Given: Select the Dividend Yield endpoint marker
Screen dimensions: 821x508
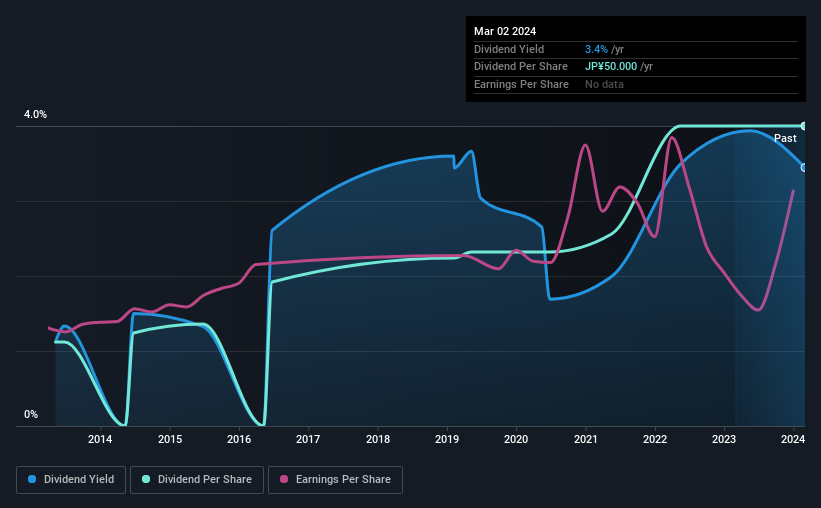Looking at the screenshot, I should coord(804,168).
